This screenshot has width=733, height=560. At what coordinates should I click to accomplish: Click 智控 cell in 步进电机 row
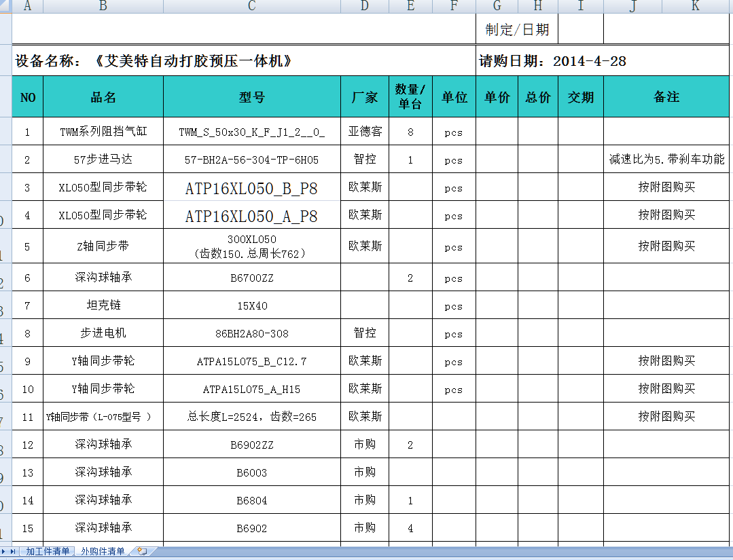pos(365,333)
